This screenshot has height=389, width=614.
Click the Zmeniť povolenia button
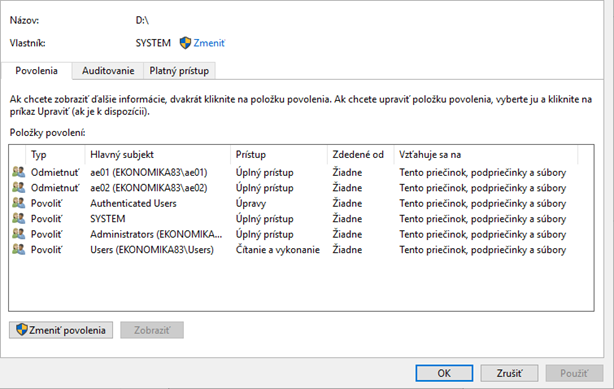tap(61, 330)
